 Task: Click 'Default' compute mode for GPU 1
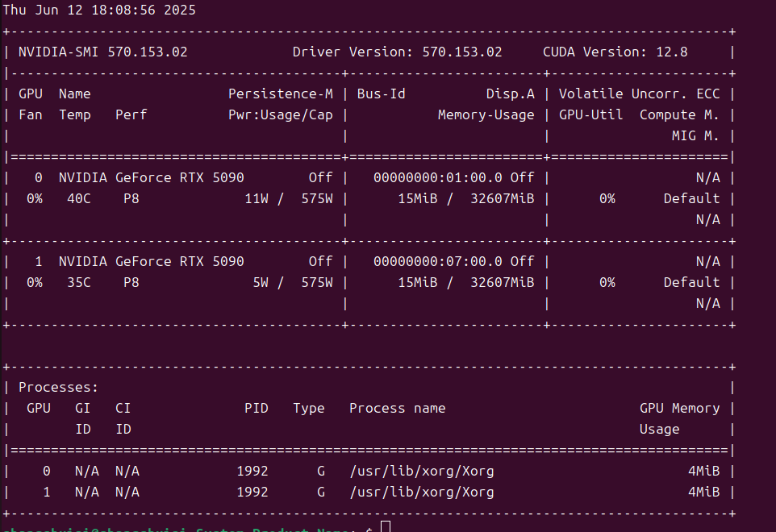(x=692, y=282)
